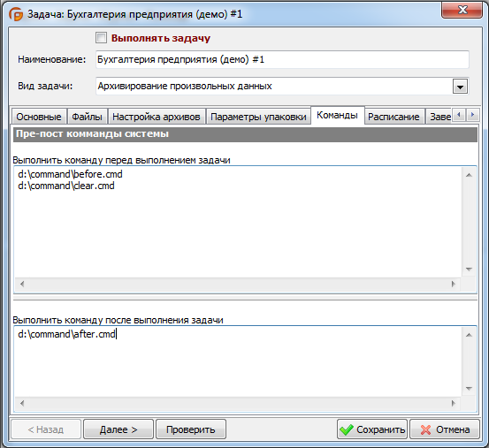489x448 pixels.
Task: Select the Команды tab
Action: [338, 115]
